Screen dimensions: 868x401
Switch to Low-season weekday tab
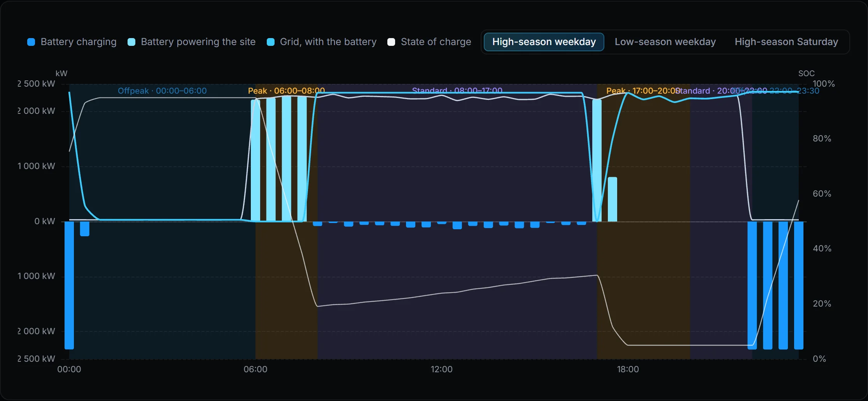pos(665,42)
